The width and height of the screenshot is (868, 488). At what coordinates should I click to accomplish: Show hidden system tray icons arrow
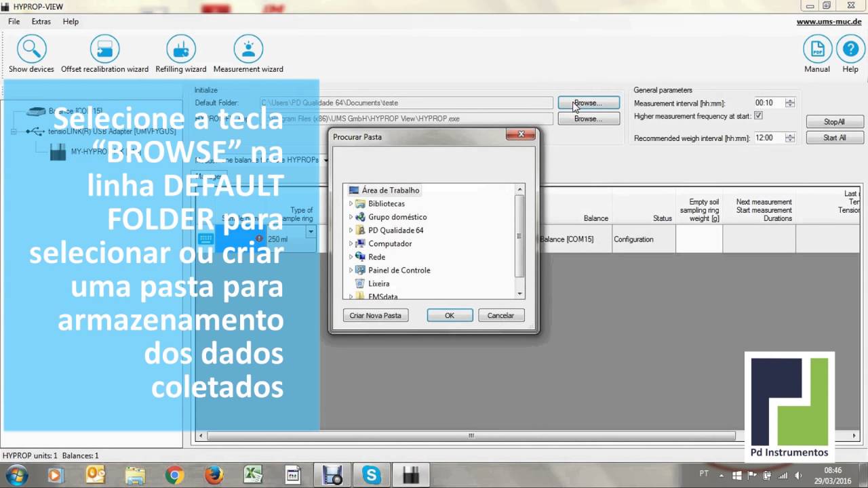722,476
